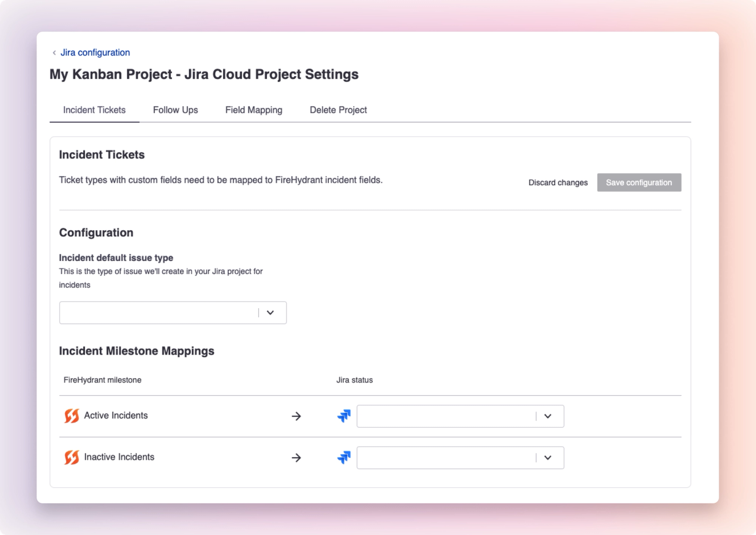Click Discard changes
Image resolution: width=756 pixels, height=535 pixels.
coord(558,182)
